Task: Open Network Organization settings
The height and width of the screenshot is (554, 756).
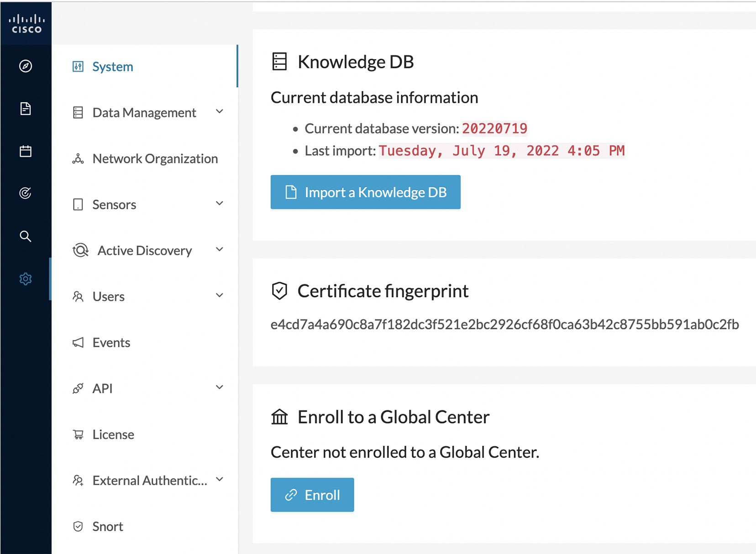Action: 154,159
